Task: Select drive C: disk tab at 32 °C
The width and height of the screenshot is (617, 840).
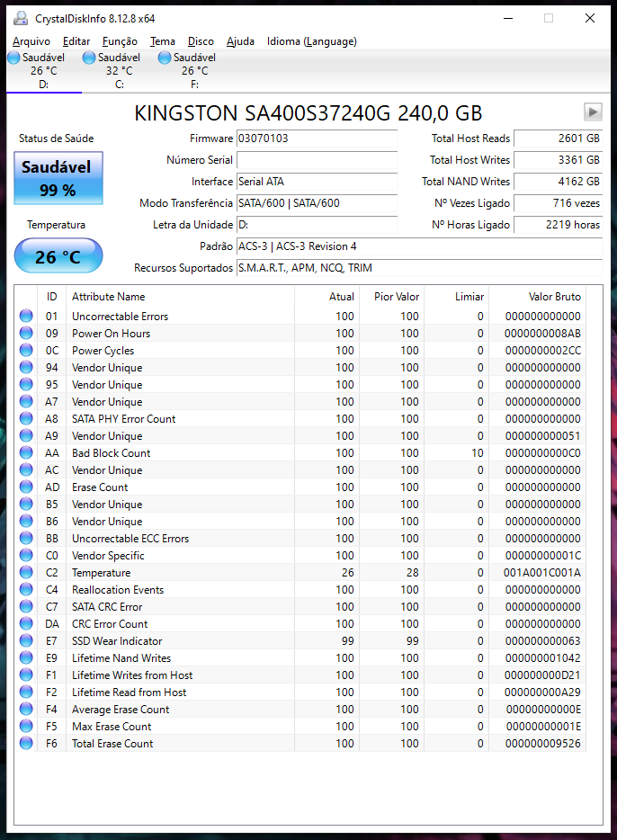Action: pyautogui.click(x=119, y=71)
